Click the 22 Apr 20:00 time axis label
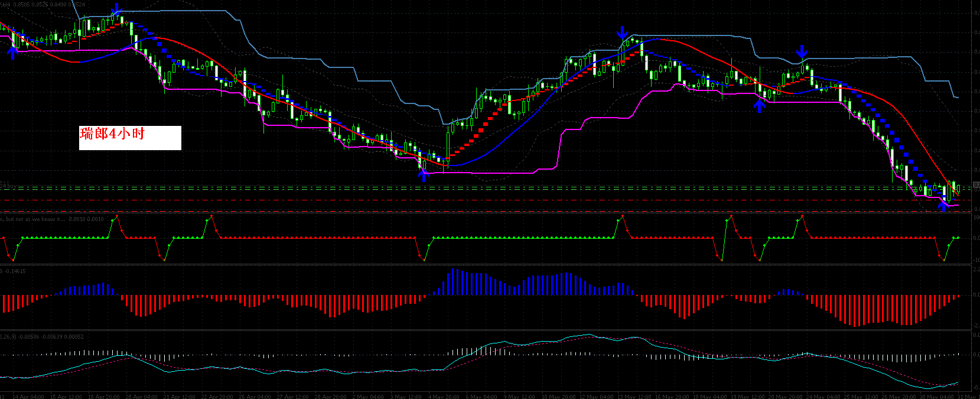 click(x=217, y=397)
